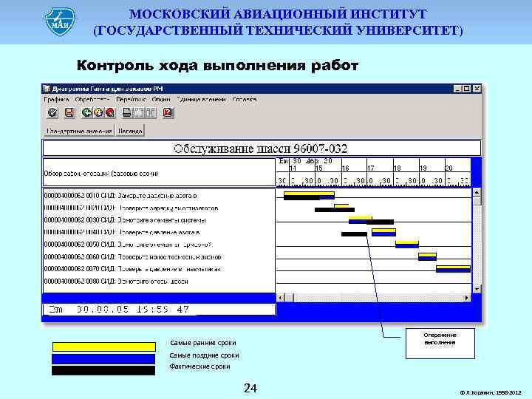The height and width of the screenshot is (399, 532).
Task: Click the vertical scrollbar up arrow
Action: 477,192
